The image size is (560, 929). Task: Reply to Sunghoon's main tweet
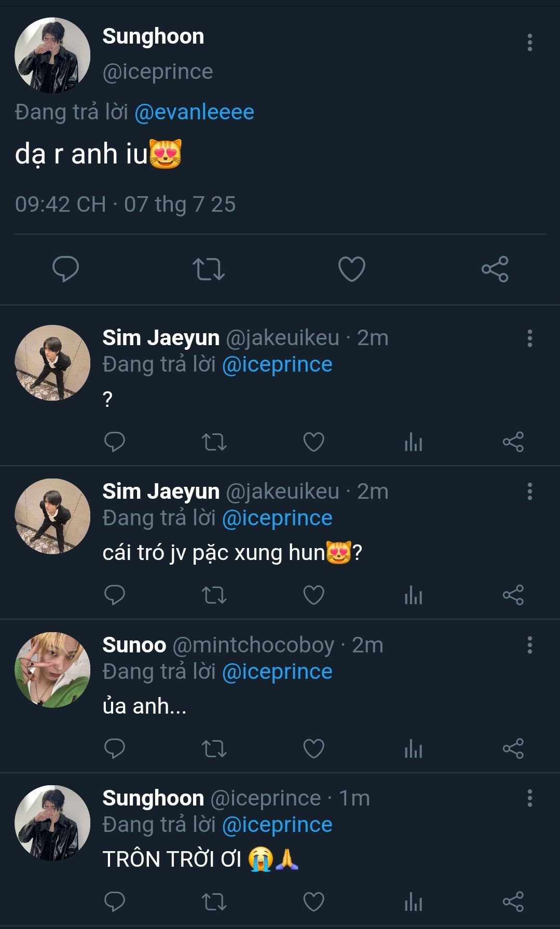click(x=65, y=269)
